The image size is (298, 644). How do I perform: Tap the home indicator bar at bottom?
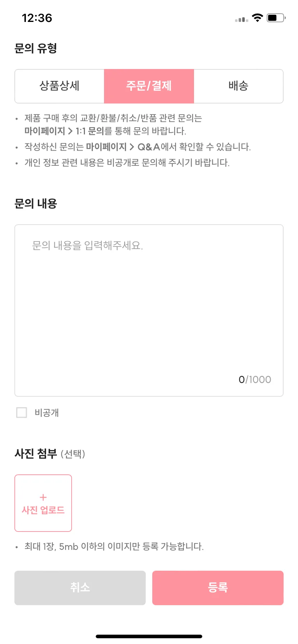tap(149, 636)
